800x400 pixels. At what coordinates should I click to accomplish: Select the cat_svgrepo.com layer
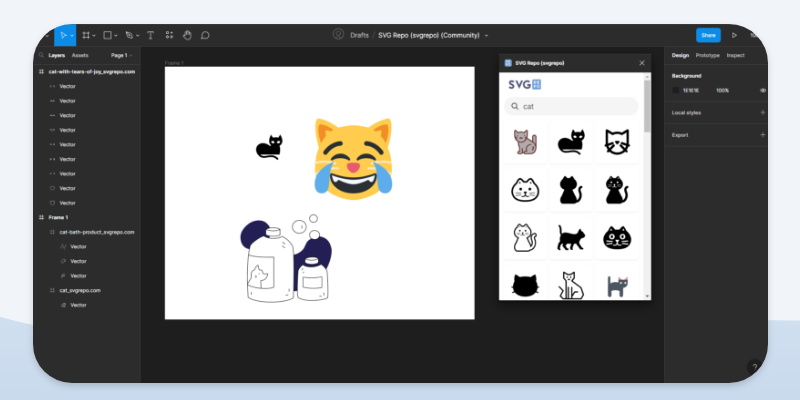click(x=87, y=290)
